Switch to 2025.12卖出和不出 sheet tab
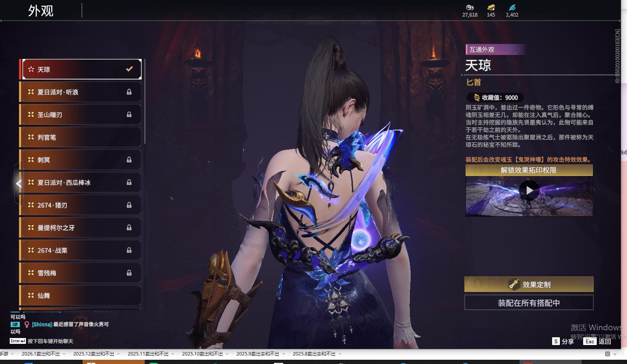Screen dimensions: 627x364 94,354
